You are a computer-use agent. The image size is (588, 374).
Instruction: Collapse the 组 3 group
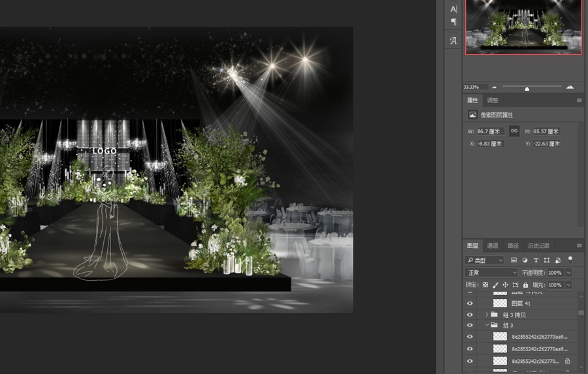coord(487,325)
